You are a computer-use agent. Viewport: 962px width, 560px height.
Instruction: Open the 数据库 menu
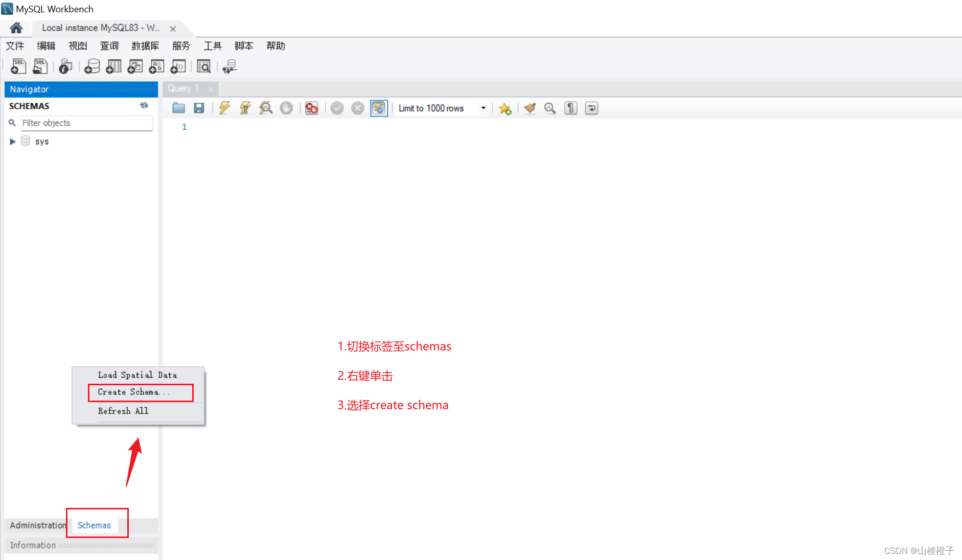[x=145, y=45]
